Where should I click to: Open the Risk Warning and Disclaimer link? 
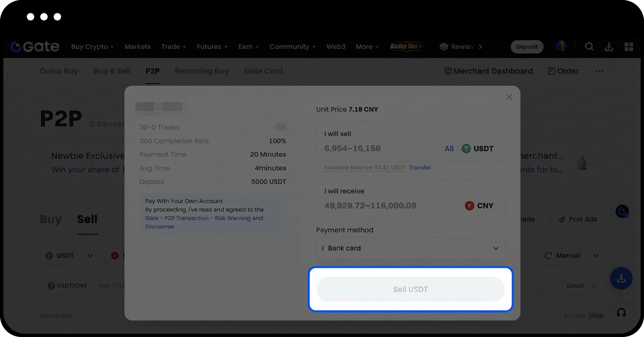click(204, 222)
